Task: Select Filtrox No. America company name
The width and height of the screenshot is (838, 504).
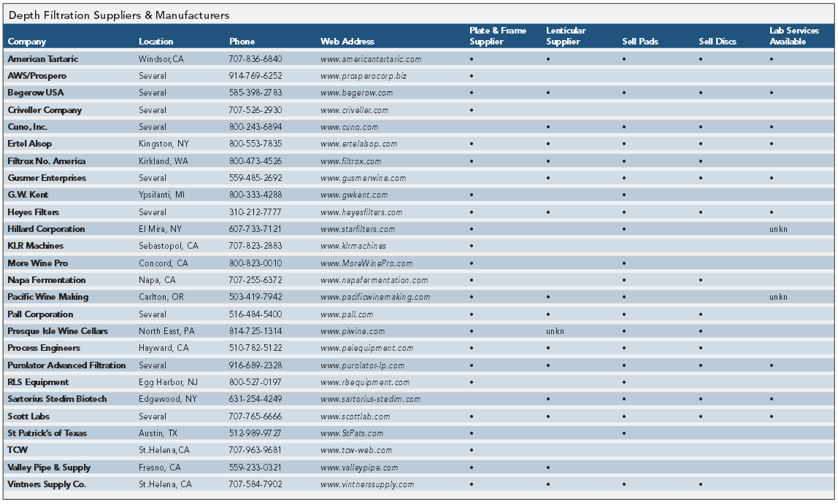Action: point(47,161)
